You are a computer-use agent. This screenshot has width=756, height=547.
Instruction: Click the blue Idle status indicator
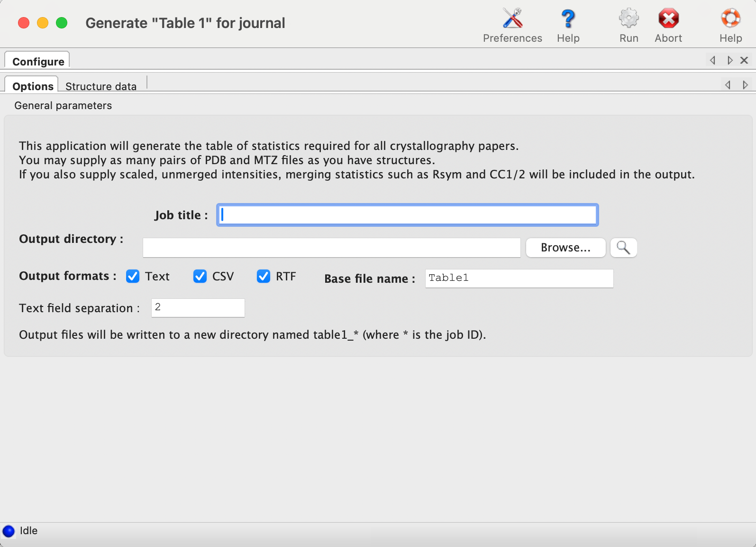[9, 531]
